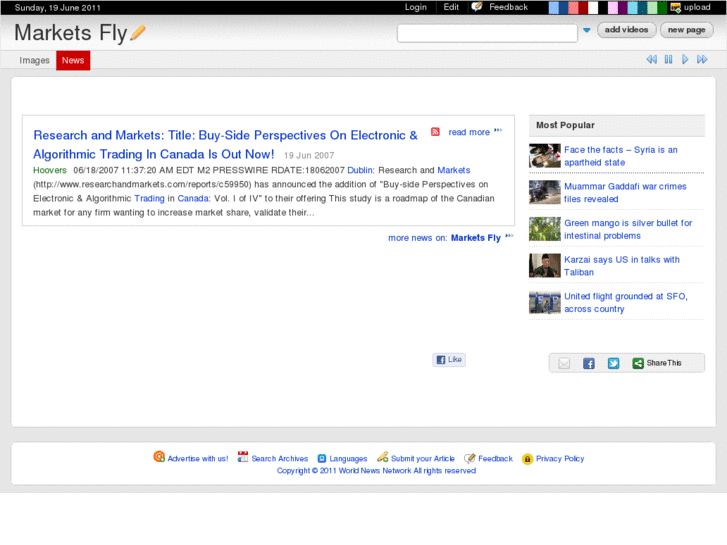727x545 pixels.
Task: Open thumbnail for Karzai Taliban story
Action: 545,265
